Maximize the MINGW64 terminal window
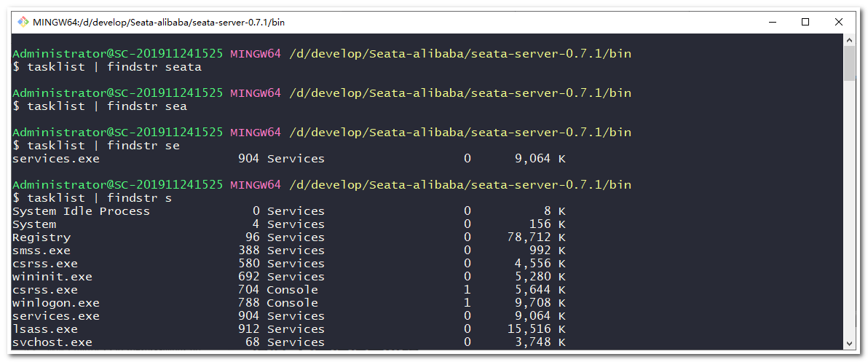The width and height of the screenshot is (868, 362). pos(805,22)
